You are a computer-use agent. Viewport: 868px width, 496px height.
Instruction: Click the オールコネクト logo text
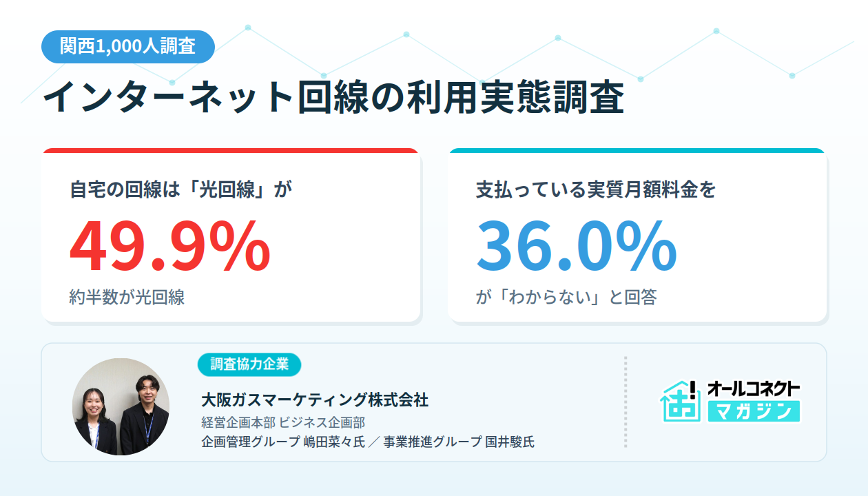pos(754,389)
